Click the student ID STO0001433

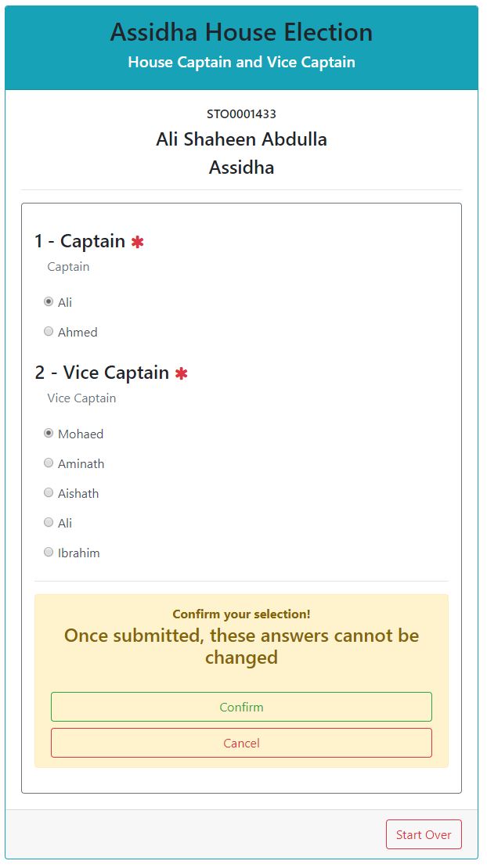tap(241, 114)
